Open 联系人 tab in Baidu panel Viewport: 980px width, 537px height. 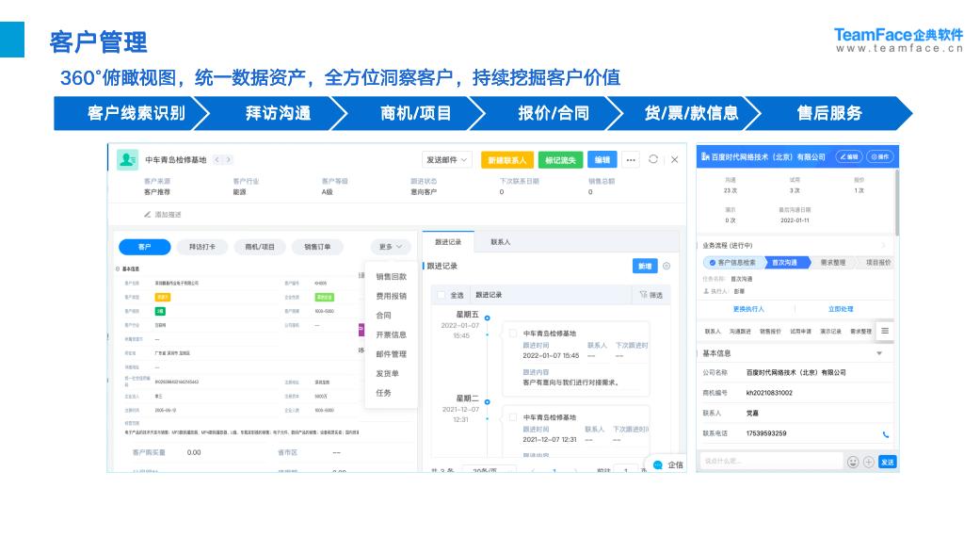713,332
